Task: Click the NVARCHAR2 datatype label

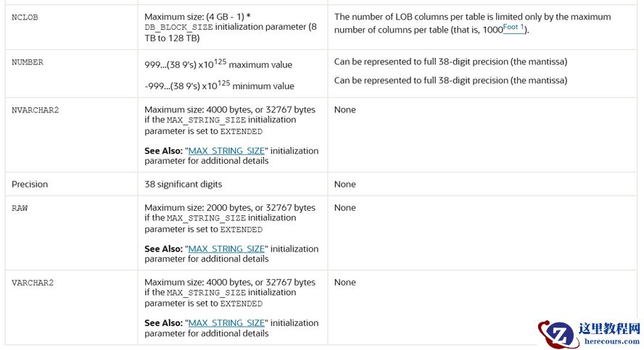Action: (x=35, y=110)
